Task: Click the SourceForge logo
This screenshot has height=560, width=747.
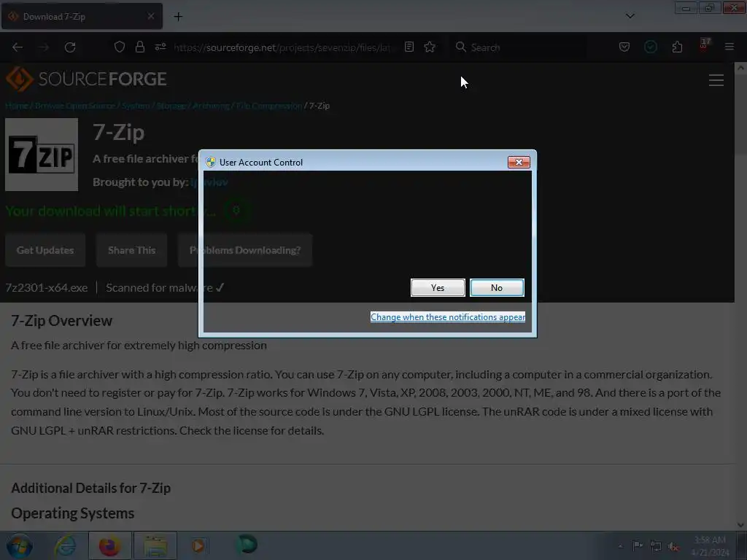Action: click(86, 79)
